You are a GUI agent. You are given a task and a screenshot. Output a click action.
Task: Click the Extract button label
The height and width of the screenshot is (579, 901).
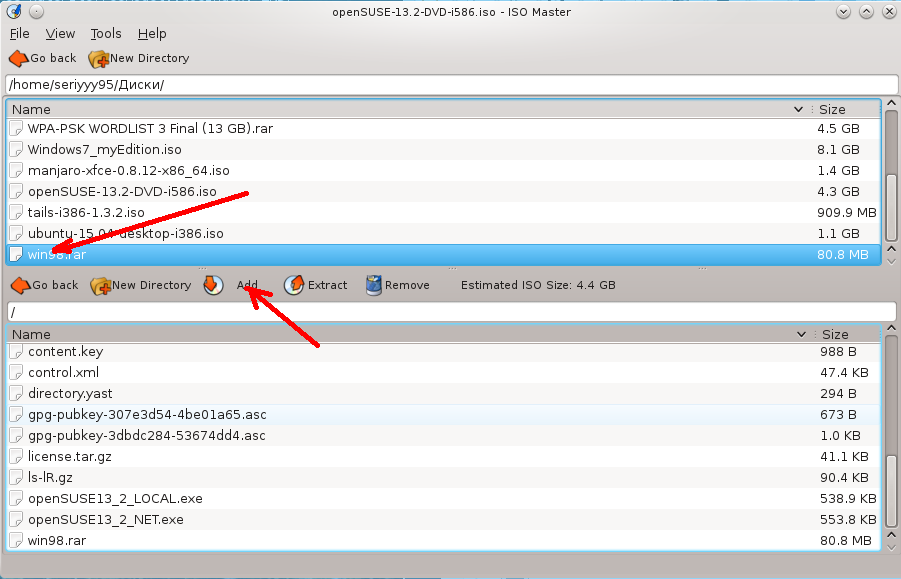click(x=328, y=285)
